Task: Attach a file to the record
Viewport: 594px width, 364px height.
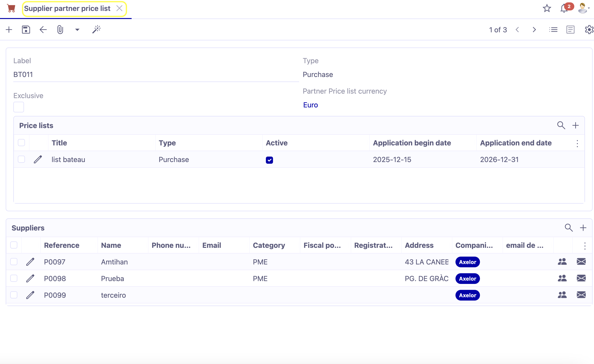Action: [60, 29]
